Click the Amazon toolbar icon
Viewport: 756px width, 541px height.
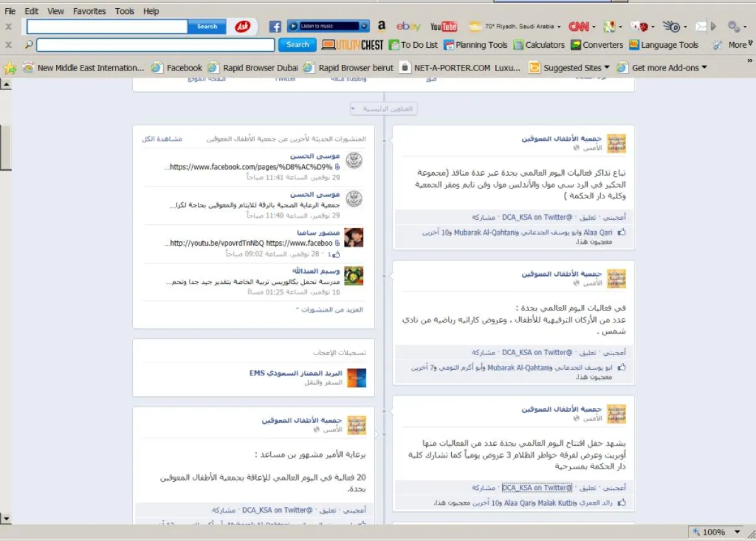[x=381, y=26]
